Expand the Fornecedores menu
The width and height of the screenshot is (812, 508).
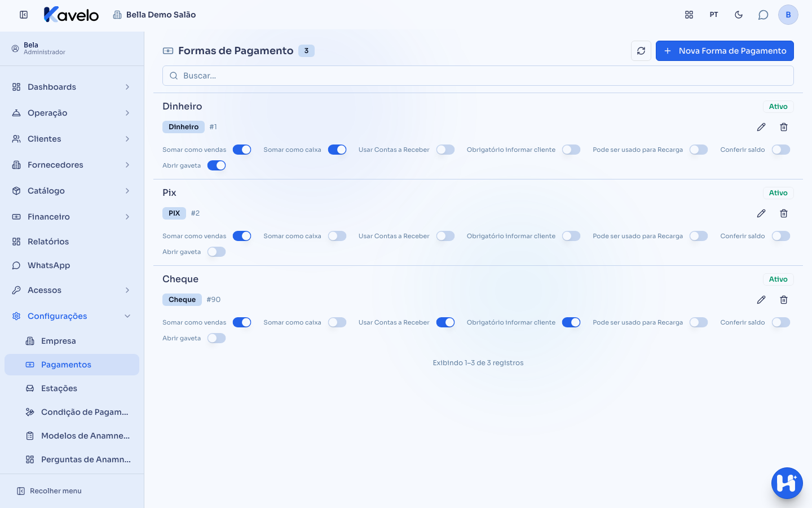pyautogui.click(x=72, y=165)
